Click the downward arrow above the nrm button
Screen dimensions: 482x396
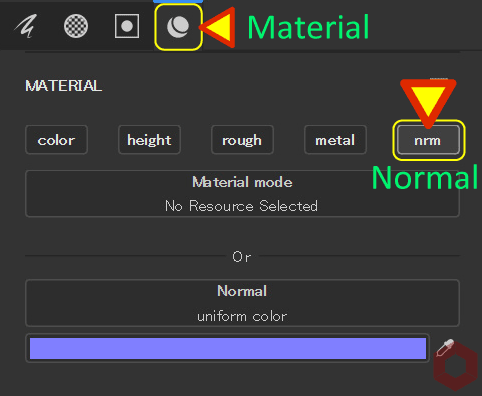click(428, 104)
